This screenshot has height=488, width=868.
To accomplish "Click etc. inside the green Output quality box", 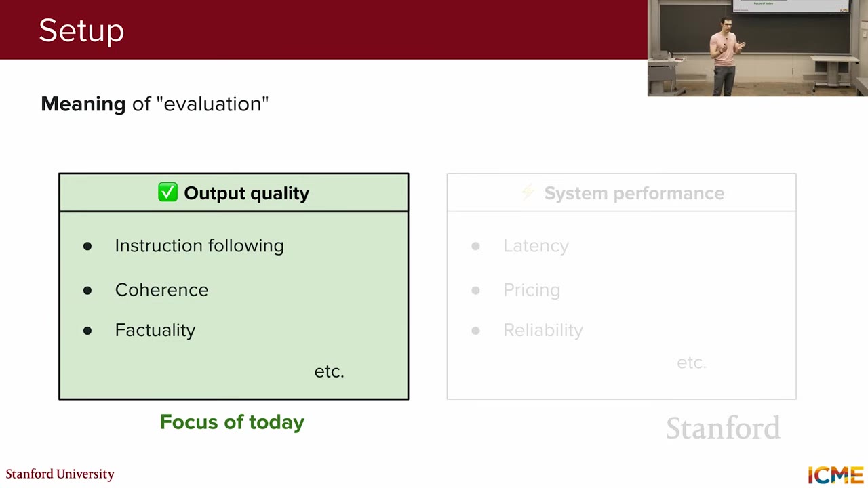I will click(329, 371).
